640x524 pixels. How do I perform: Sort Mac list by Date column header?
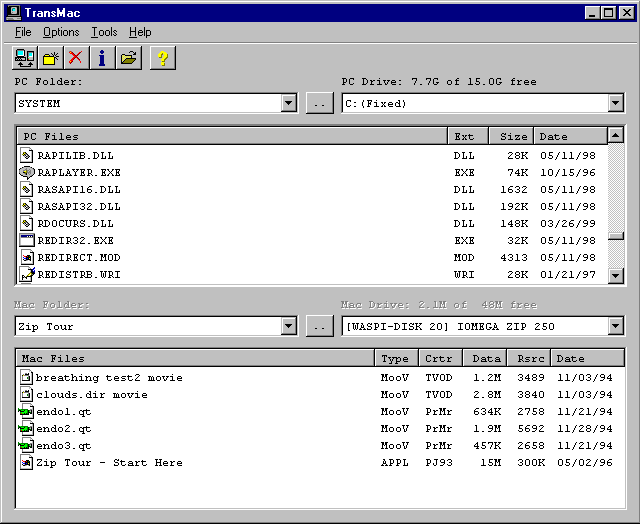point(588,358)
